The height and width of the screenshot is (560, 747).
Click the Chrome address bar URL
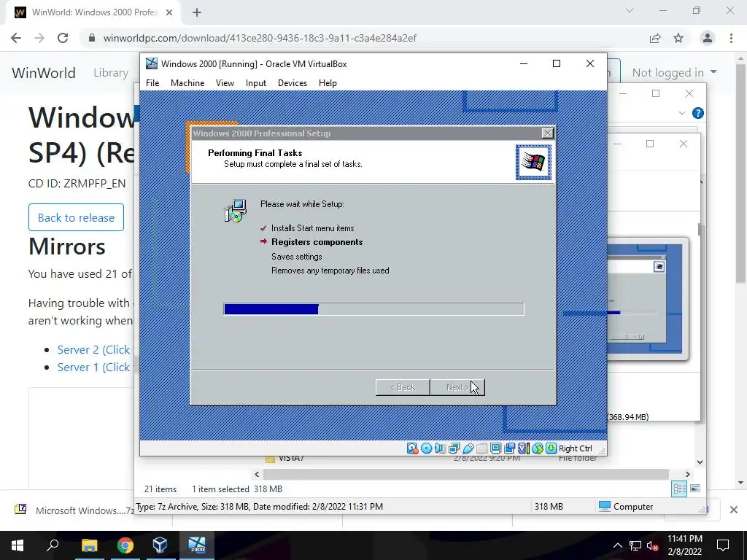click(x=260, y=38)
